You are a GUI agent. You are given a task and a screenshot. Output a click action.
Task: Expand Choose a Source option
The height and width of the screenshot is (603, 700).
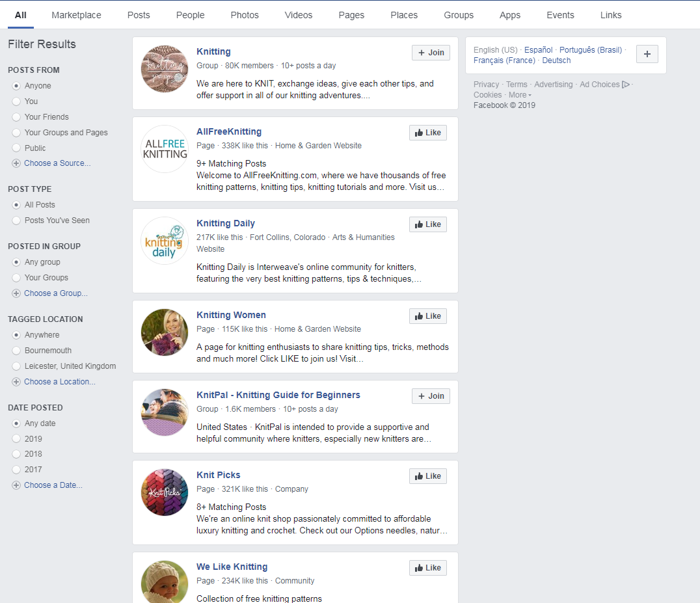click(57, 163)
